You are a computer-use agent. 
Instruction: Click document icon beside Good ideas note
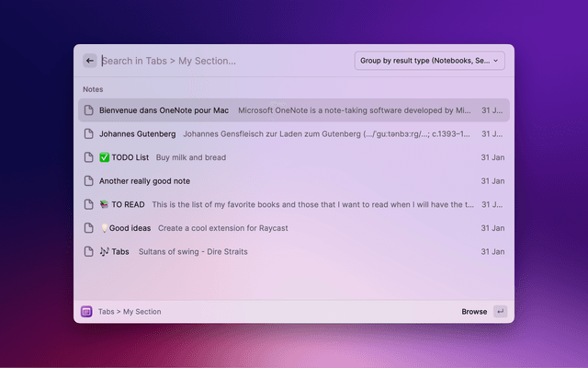click(x=89, y=227)
